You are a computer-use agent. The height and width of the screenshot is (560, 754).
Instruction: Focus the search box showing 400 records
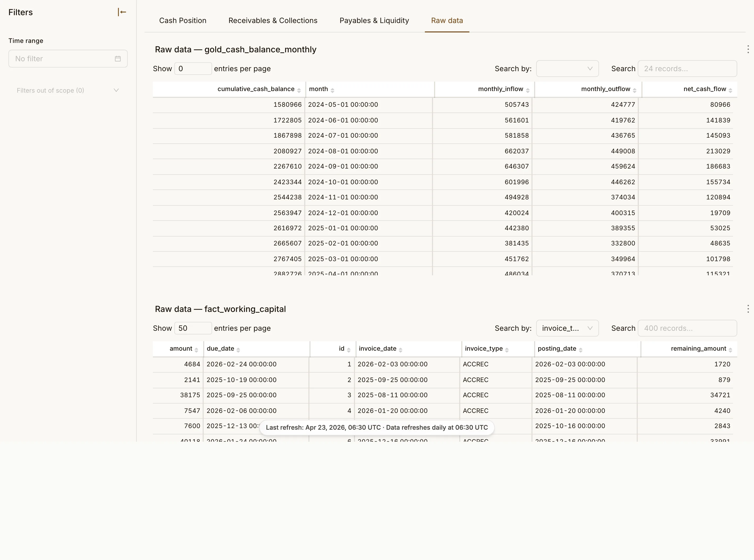tap(687, 328)
